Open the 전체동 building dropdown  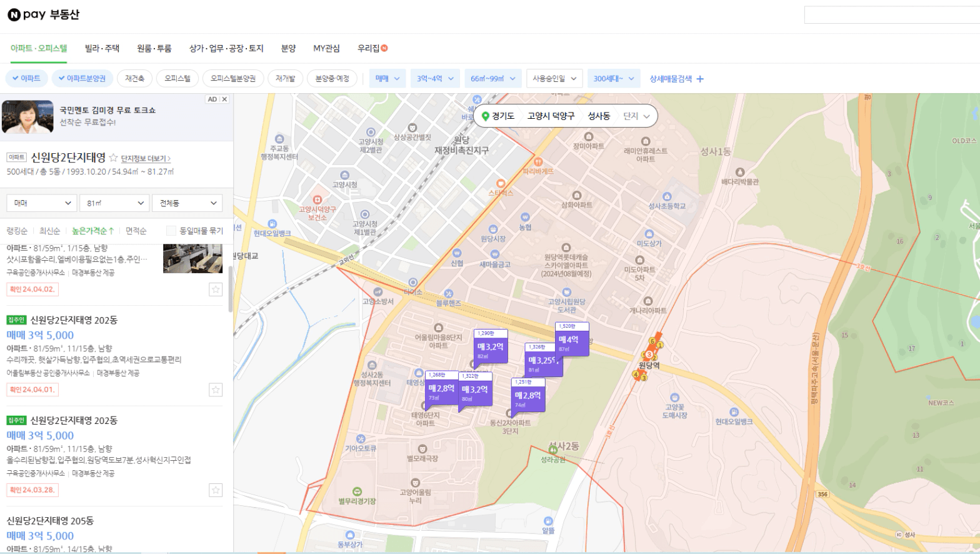187,203
